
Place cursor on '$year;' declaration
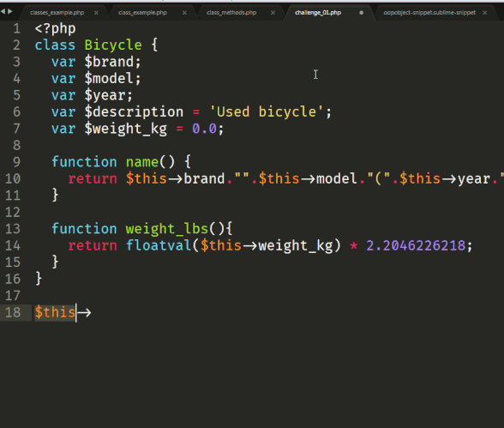(109, 95)
